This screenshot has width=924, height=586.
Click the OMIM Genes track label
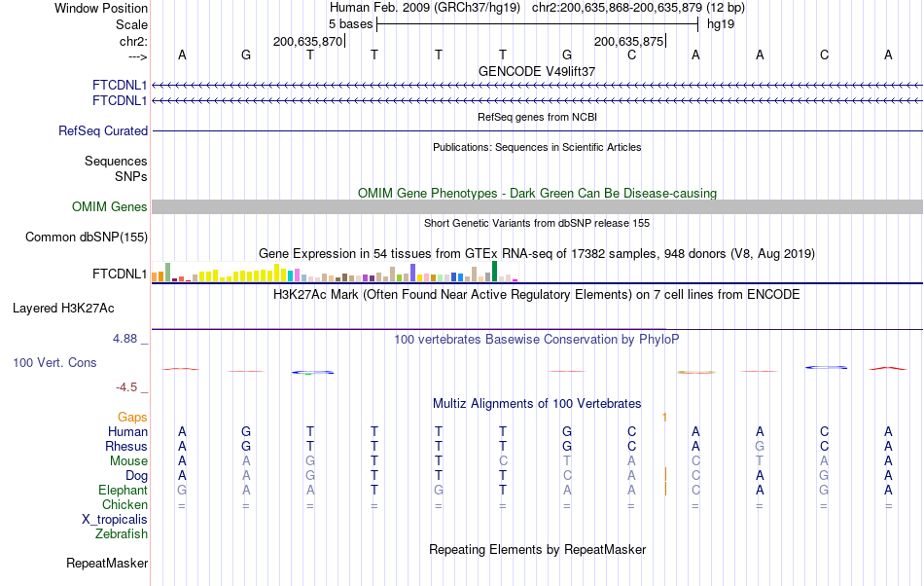click(x=110, y=207)
